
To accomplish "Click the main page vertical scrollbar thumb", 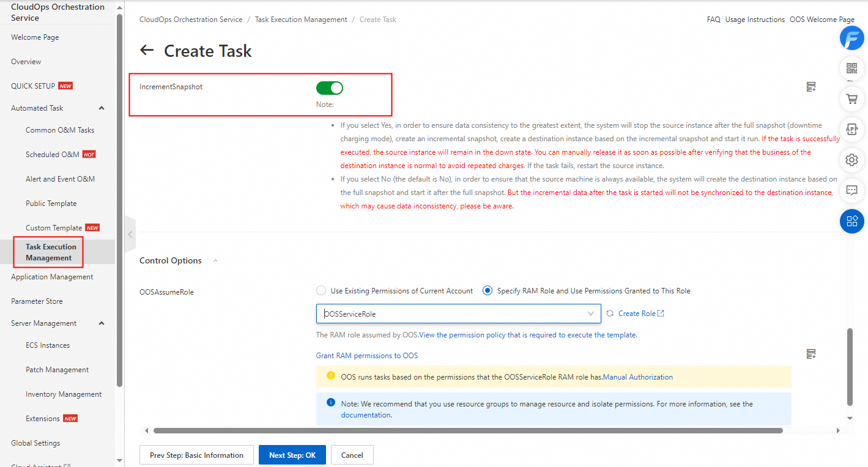I will coord(849,367).
